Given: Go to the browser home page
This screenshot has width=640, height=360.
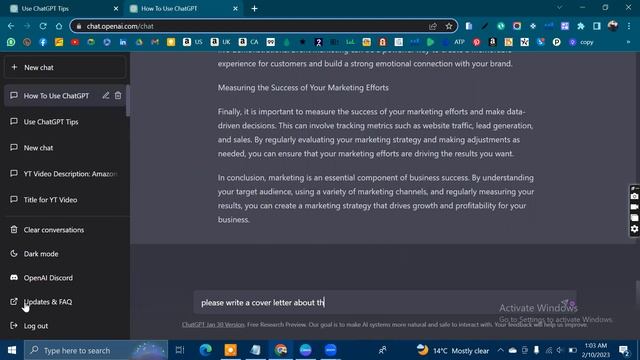Looking at the screenshot, I should [x=59, y=26].
